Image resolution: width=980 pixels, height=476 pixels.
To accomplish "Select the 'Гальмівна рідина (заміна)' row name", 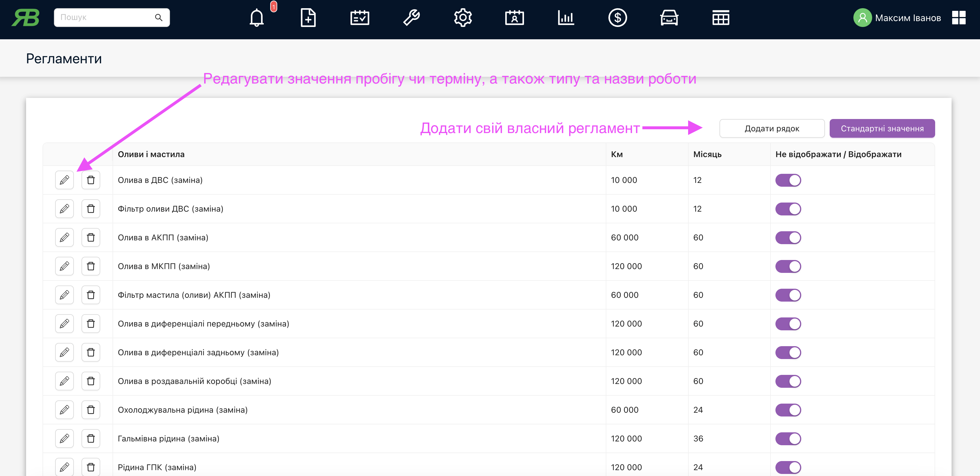I will tap(168, 439).
